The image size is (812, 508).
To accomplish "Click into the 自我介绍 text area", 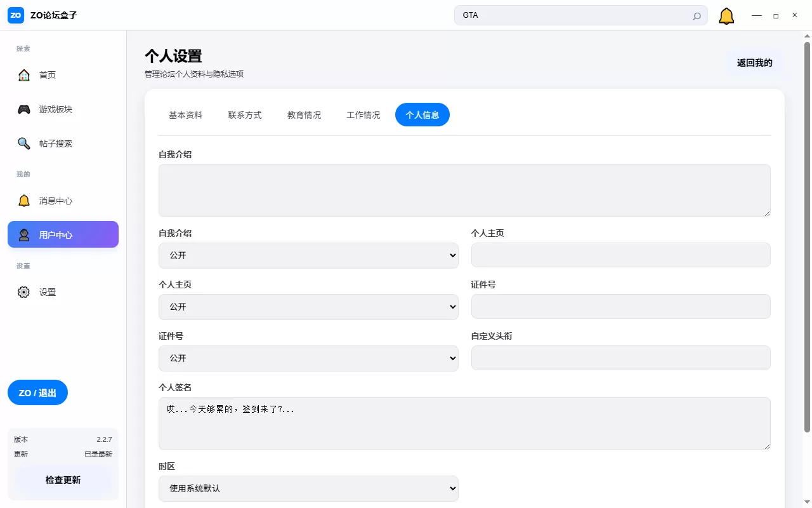I will pos(464,190).
